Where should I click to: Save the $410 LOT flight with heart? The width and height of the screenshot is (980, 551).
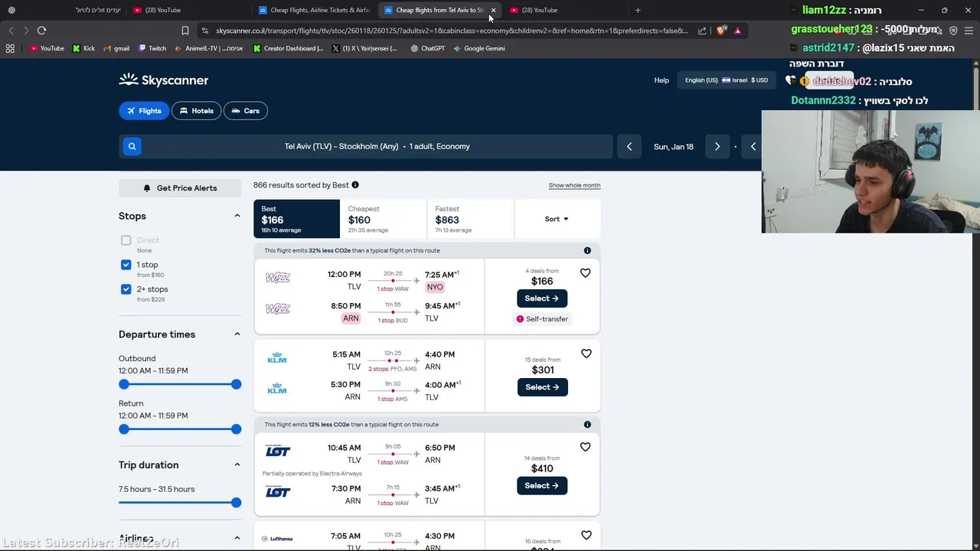tap(585, 447)
